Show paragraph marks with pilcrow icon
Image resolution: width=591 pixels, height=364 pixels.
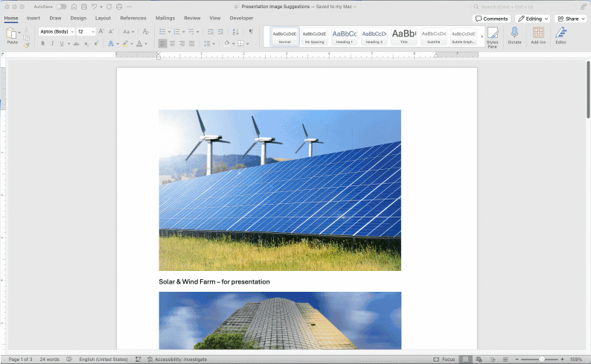click(251, 32)
